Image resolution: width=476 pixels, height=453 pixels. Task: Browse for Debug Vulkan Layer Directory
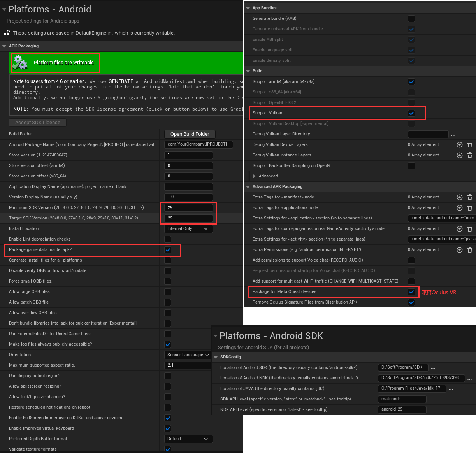(453, 135)
